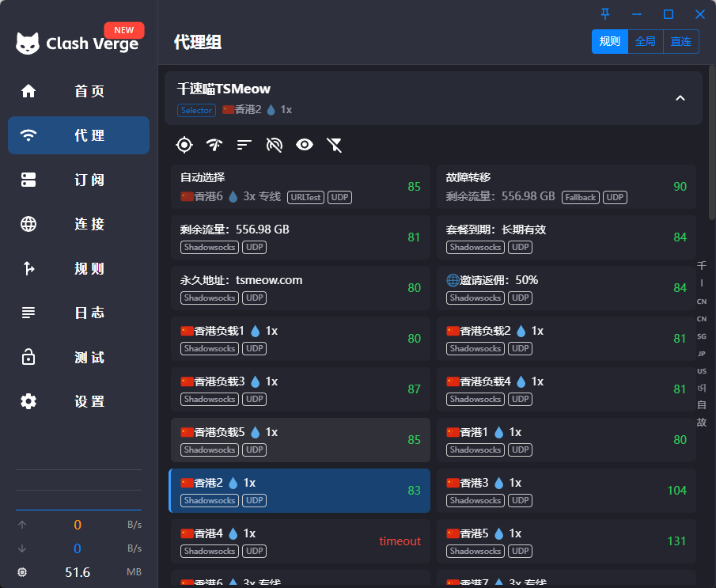Image resolution: width=716 pixels, height=588 pixels.
Task: Click the crossed-out wifi toolbar icon
Action: pyautogui.click(x=275, y=145)
